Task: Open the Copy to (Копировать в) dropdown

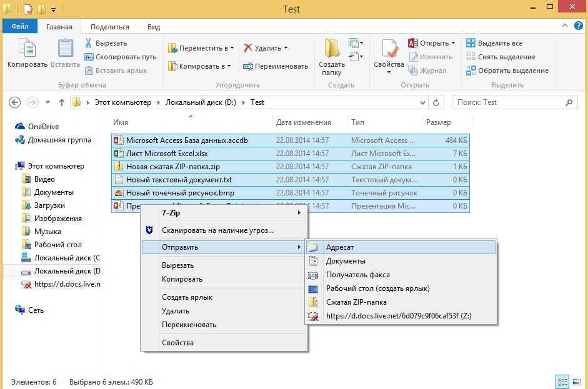Action: tap(199, 66)
